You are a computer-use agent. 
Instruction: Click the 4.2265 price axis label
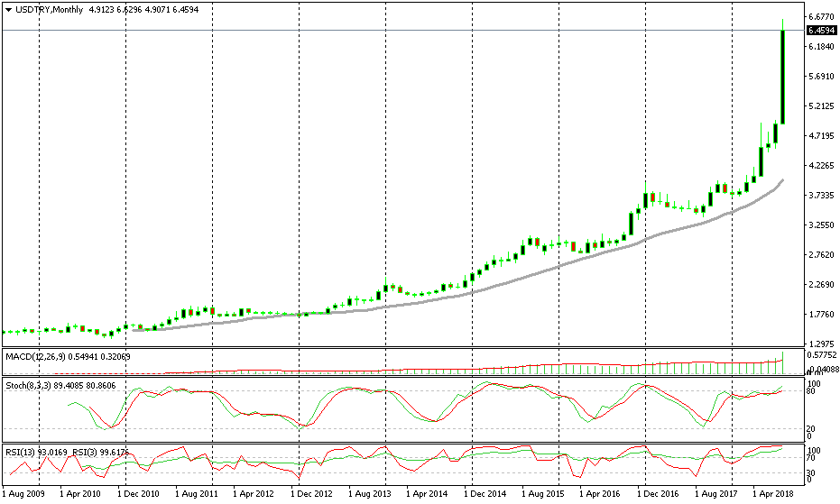[x=822, y=166]
